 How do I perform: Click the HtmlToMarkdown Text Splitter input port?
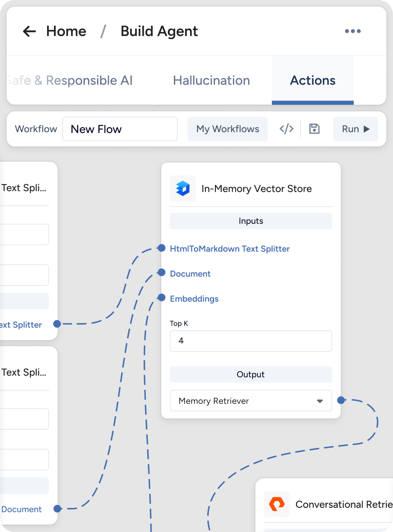(162, 248)
